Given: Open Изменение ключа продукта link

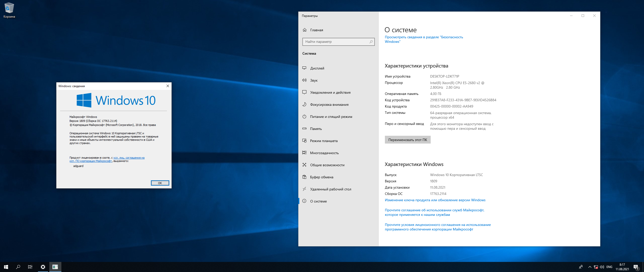Looking at the screenshot, I should (x=435, y=200).
